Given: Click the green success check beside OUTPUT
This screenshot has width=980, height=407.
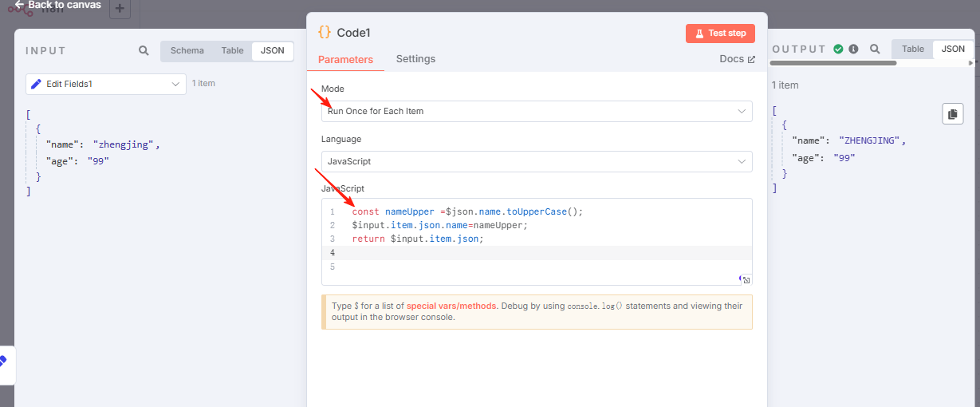Looking at the screenshot, I should pos(838,49).
